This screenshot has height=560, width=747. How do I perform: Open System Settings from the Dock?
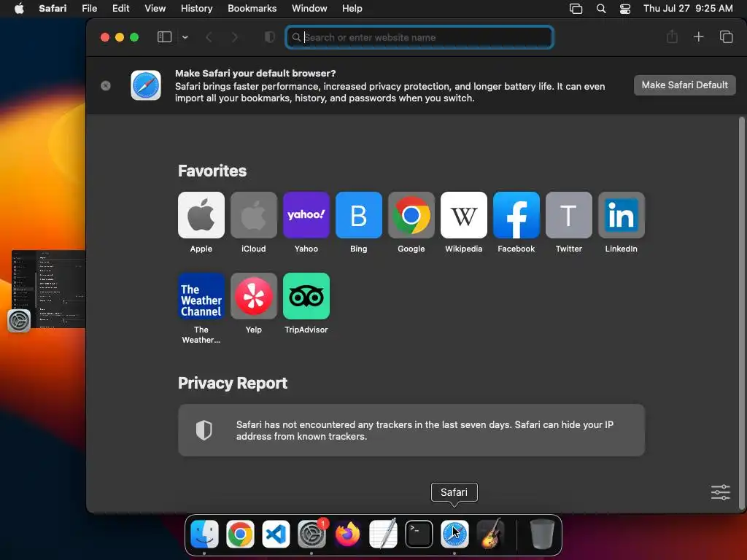(311, 534)
